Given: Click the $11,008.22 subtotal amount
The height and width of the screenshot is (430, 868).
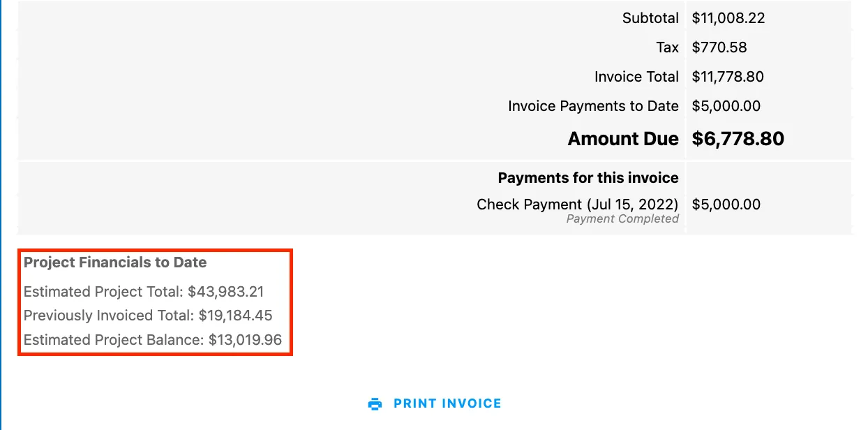Looking at the screenshot, I should (728, 18).
